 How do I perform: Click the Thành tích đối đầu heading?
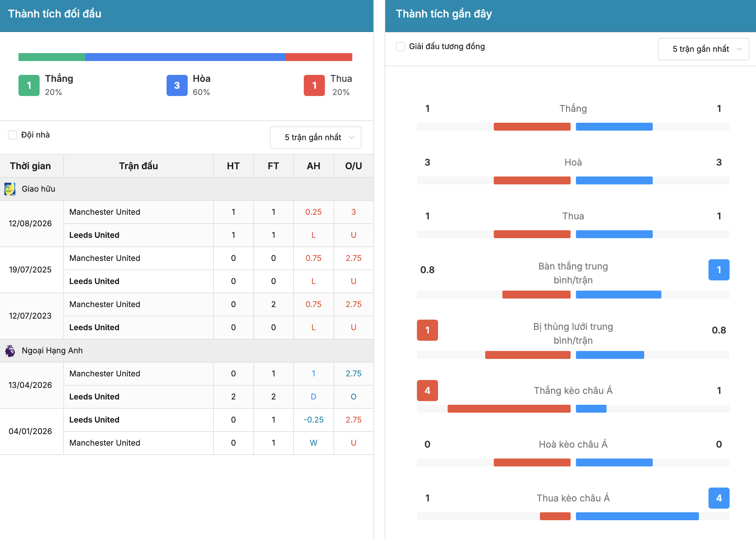[x=54, y=14]
